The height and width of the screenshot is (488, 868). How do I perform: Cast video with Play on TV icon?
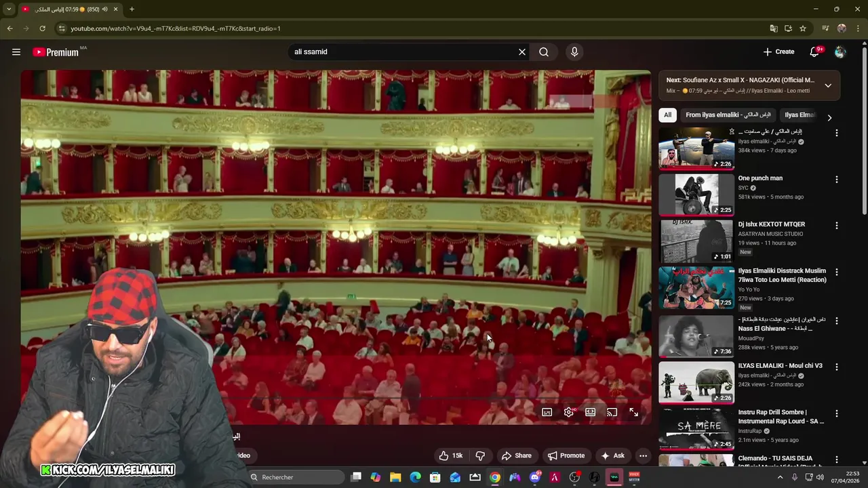pos(612,412)
